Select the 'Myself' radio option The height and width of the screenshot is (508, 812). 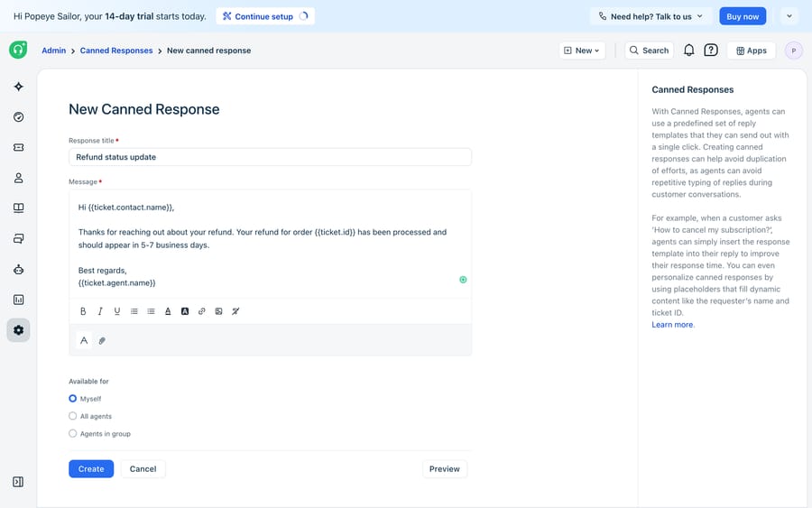[73, 399]
